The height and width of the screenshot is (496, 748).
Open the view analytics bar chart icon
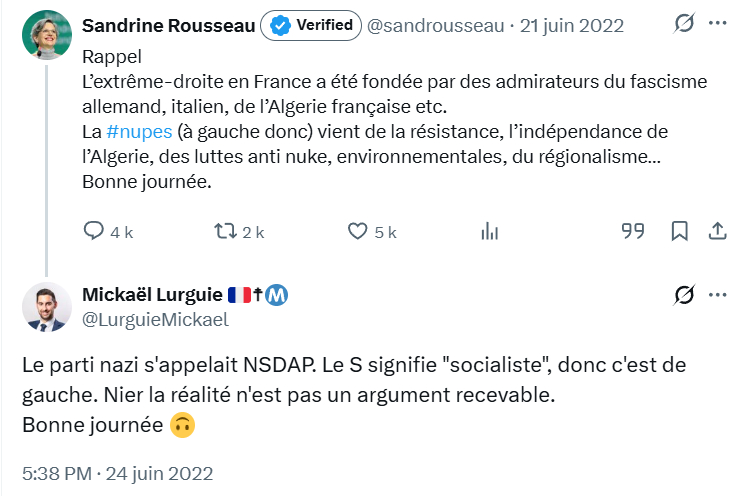[489, 231]
